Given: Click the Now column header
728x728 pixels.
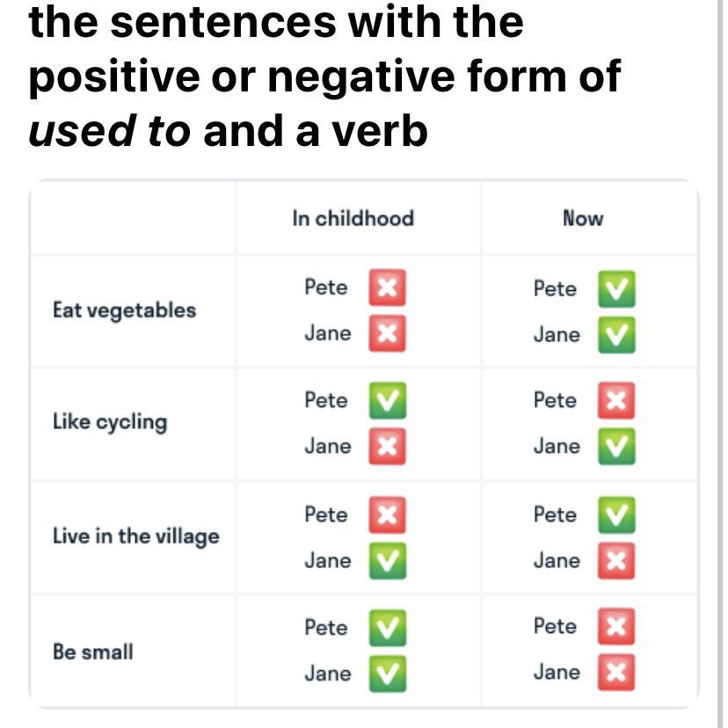Looking at the screenshot, I should click(x=583, y=218).
